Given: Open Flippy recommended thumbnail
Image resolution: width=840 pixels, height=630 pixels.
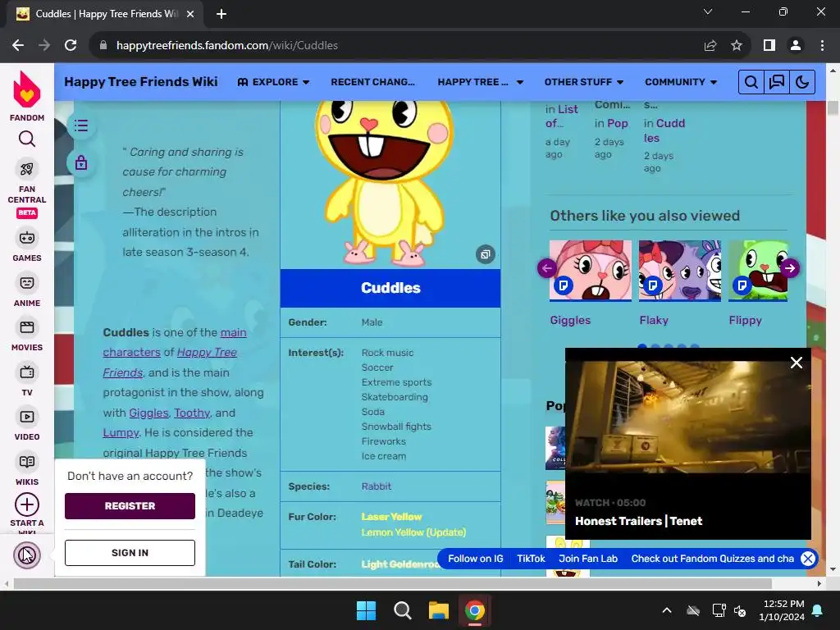Looking at the screenshot, I should (758, 271).
